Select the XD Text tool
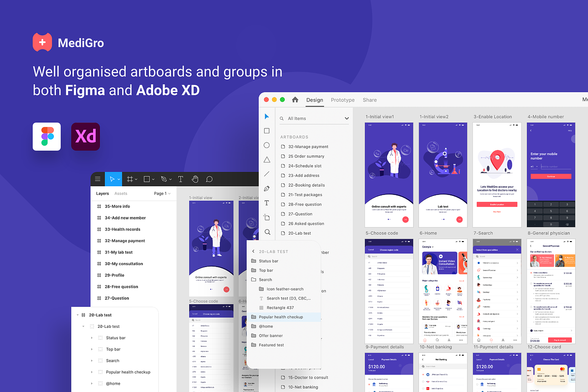 click(x=267, y=203)
